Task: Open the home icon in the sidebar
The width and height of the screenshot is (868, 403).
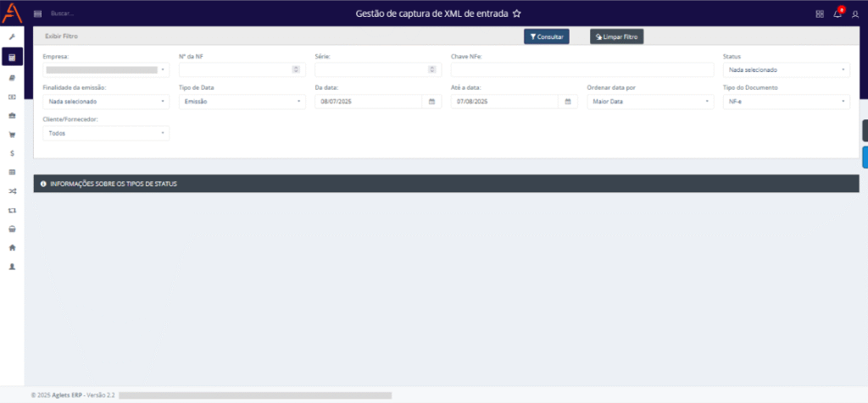Action: click(12, 247)
